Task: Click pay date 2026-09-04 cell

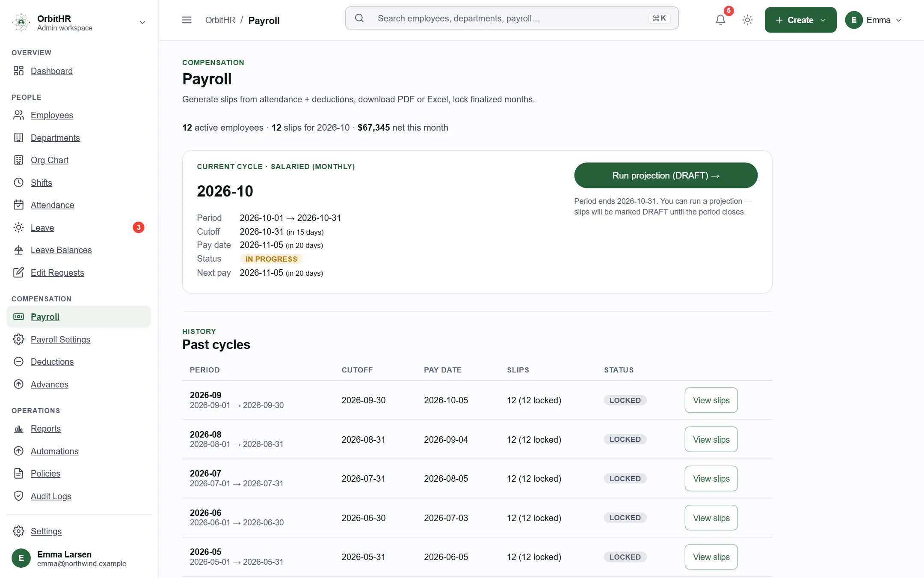Action: tap(446, 439)
